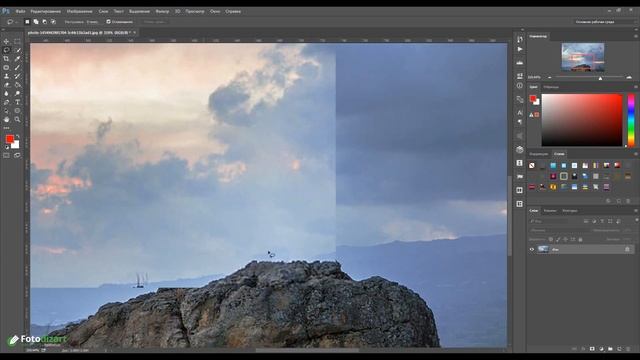Open the Actions play-icon panel

tap(520, 49)
